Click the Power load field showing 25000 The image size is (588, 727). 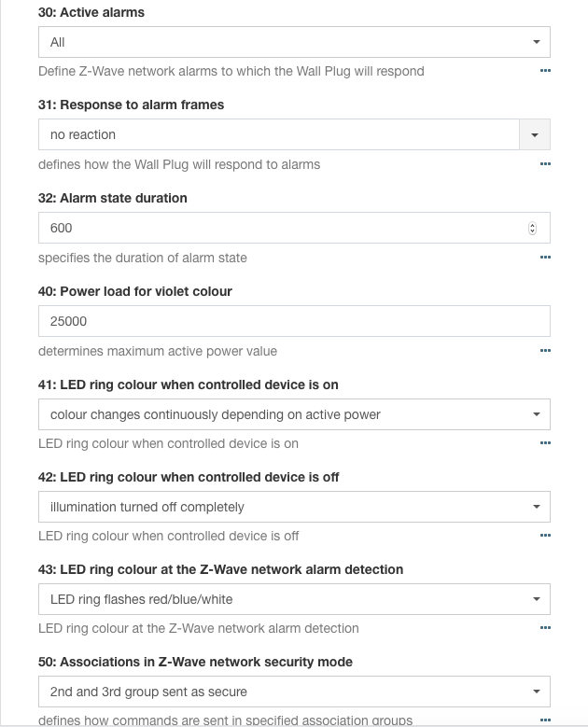tap(294, 321)
